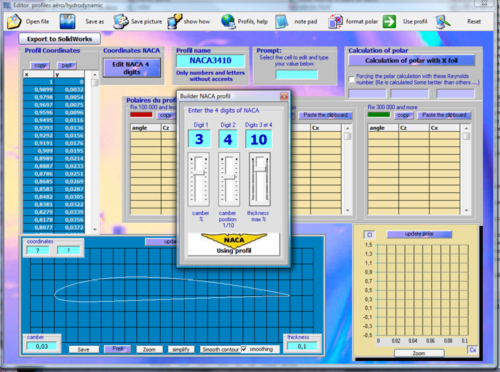Image resolution: width=500 pixels, height=372 pixels.
Task: Click the coordinates list scroll up arrow
Action: point(95,75)
